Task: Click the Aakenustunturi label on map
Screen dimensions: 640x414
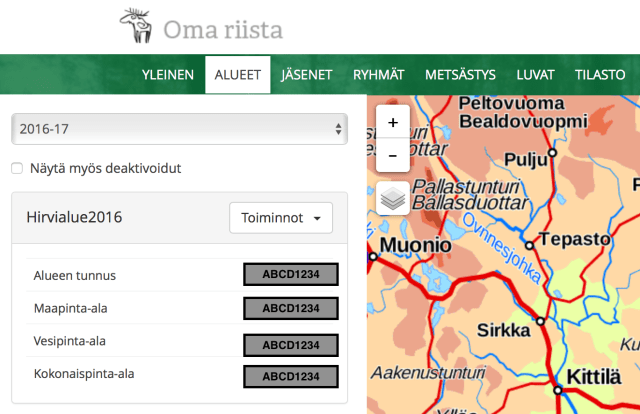Action: click(x=428, y=373)
